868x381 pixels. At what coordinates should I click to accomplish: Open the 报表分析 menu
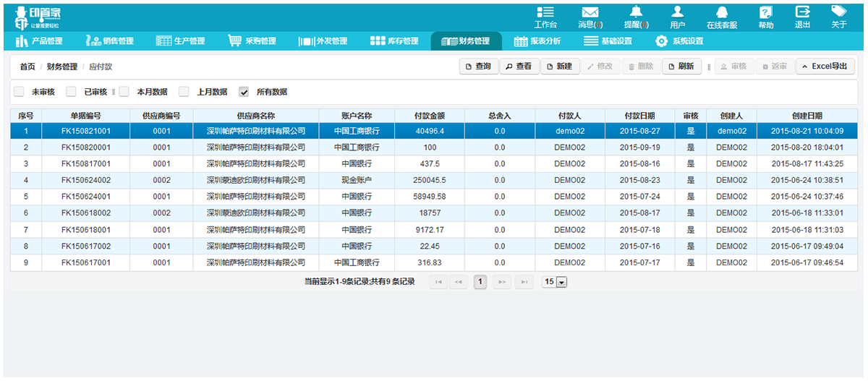point(537,41)
